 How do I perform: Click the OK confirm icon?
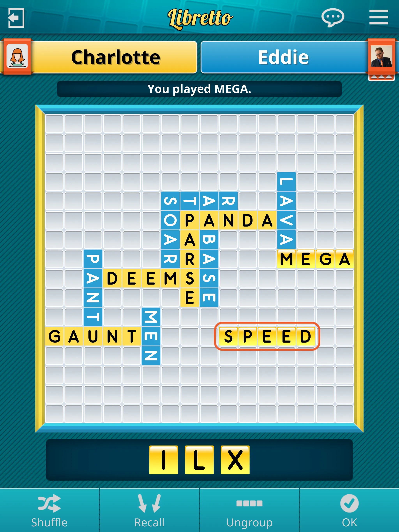click(349, 513)
